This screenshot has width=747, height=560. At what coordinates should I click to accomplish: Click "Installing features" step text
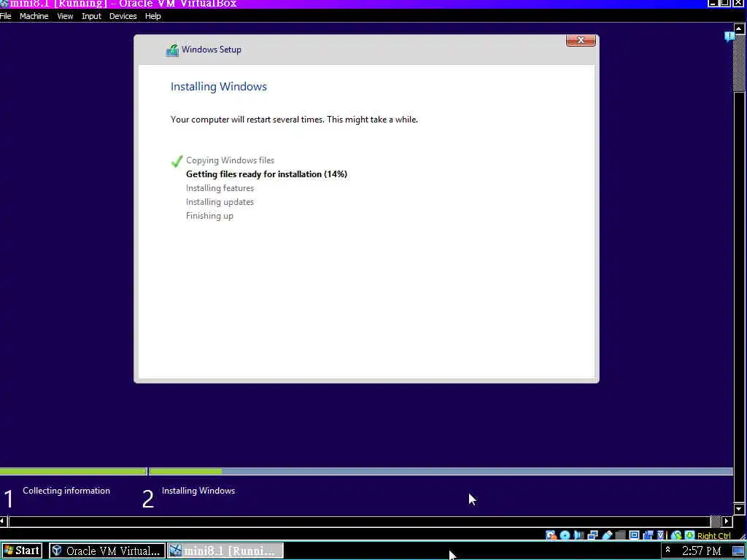pyautogui.click(x=220, y=188)
